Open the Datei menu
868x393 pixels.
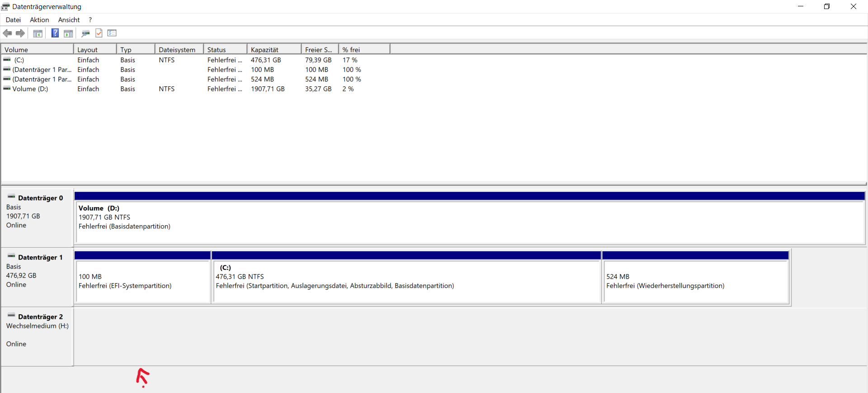(x=13, y=20)
